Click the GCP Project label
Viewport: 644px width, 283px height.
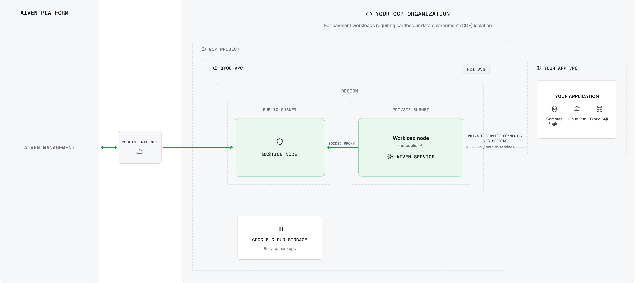[224, 49]
